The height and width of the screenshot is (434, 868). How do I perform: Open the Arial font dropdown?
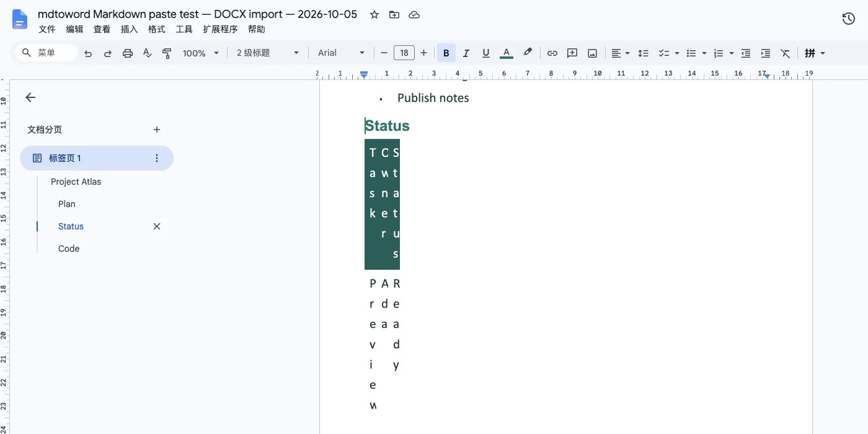click(x=342, y=53)
